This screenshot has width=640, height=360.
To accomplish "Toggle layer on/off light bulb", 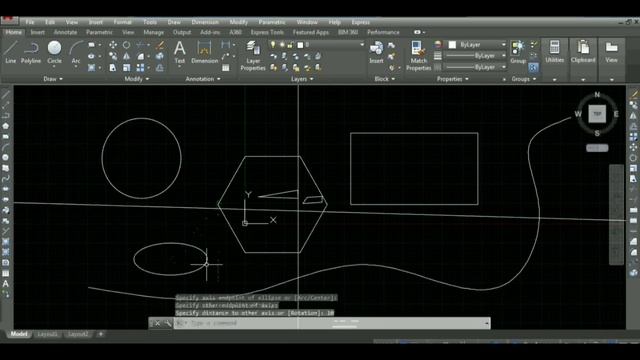I will pyautogui.click(x=273, y=44).
